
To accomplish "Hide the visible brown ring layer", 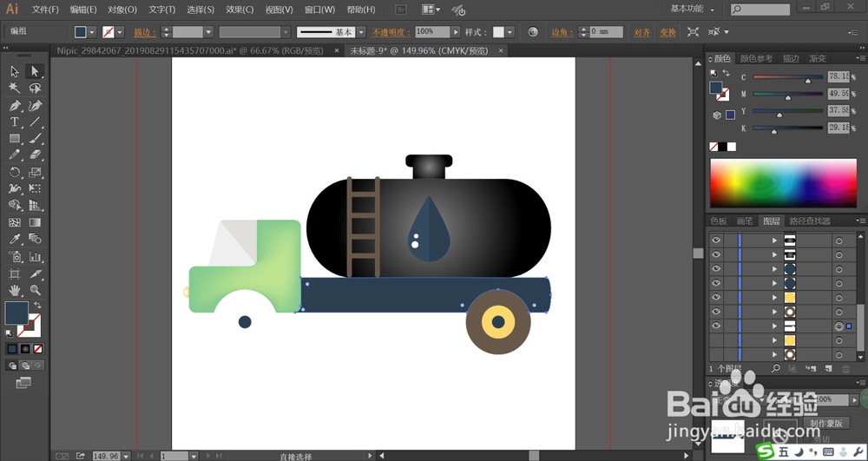I will (x=716, y=312).
